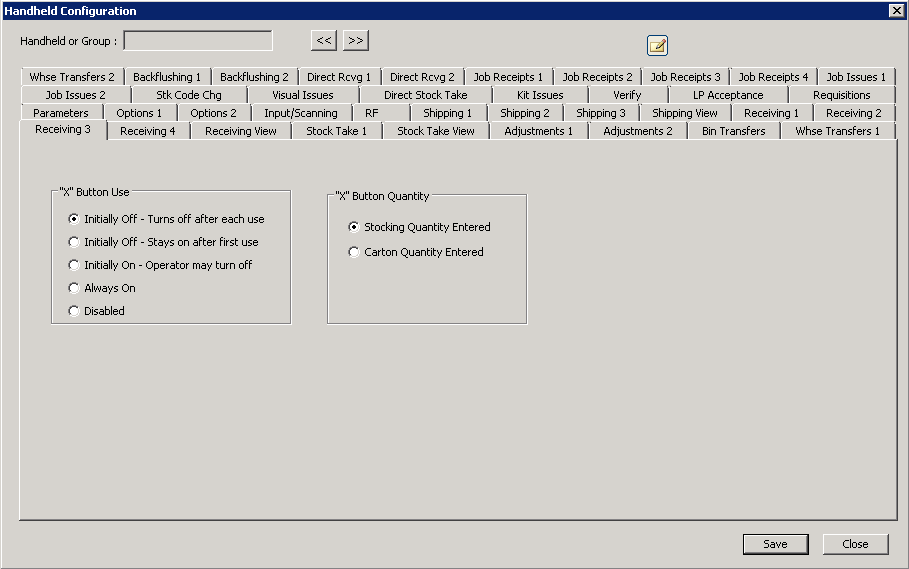Click the edit note pencil icon
The height and width of the screenshot is (569, 909).
point(657,45)
